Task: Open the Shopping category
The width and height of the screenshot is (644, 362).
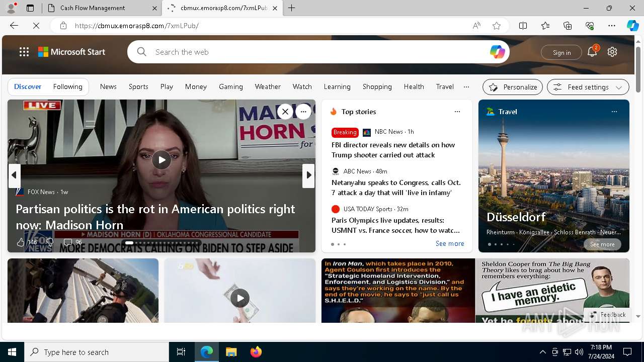Action: [377, 86]
